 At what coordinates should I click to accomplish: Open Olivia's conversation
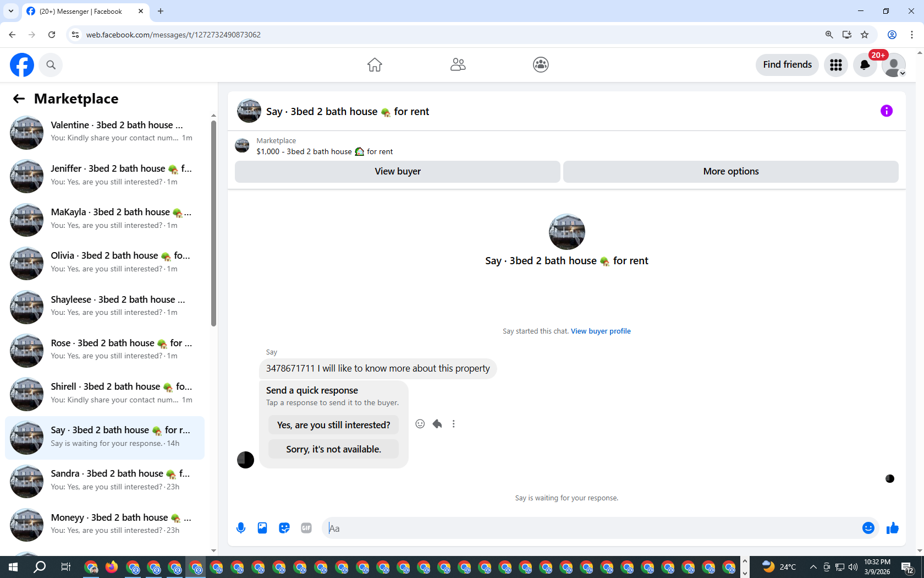(x=105, y=263)
